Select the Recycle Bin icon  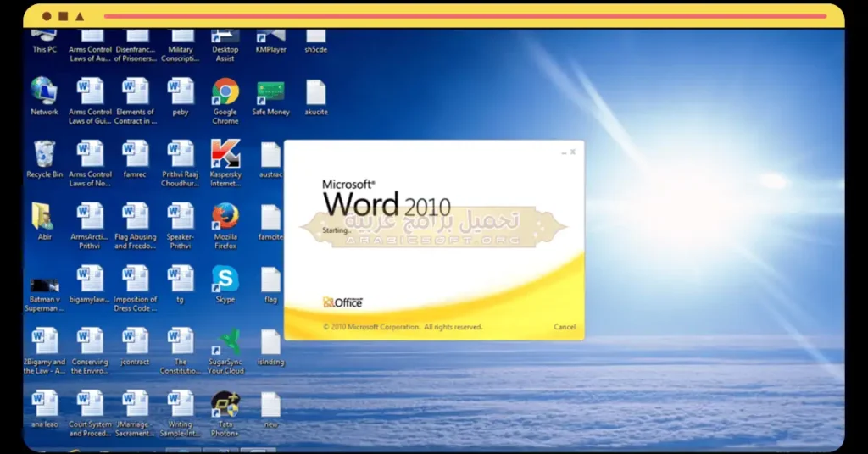point(44,154)
